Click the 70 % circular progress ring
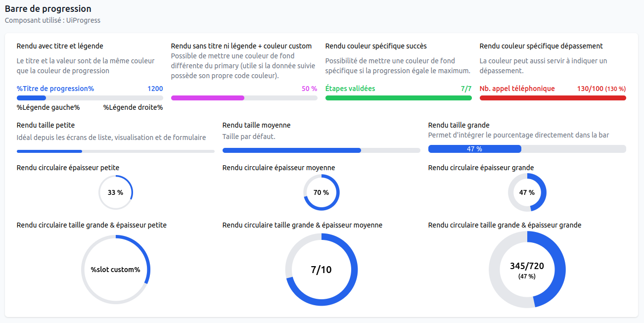 [x=322, y=192]
